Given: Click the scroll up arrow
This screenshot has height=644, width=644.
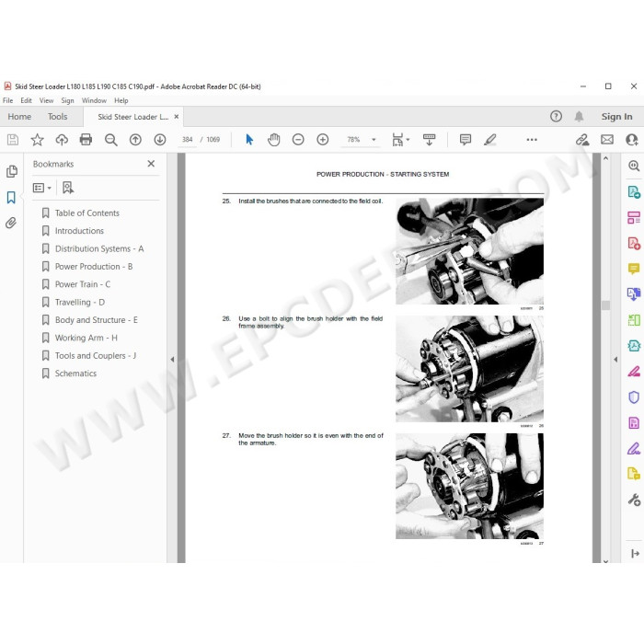Looking at the screenshot, I should pos(605,158).
